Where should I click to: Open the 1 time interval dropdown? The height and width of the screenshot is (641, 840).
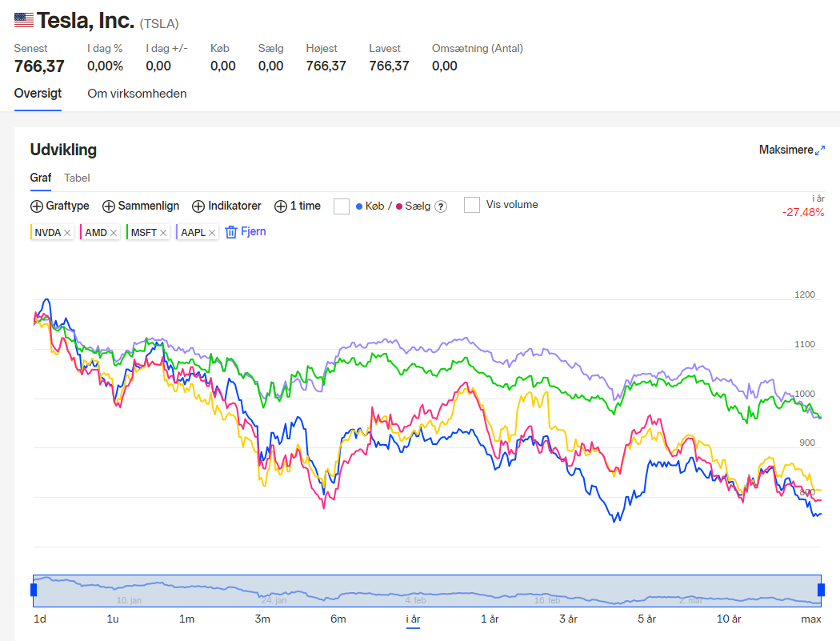(x=298, y=206)
